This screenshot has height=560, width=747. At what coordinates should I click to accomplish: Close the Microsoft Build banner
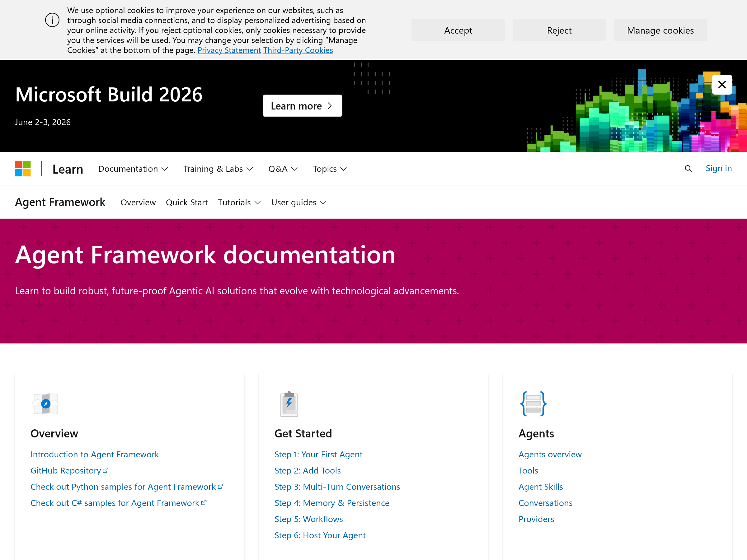pos(722,84)
